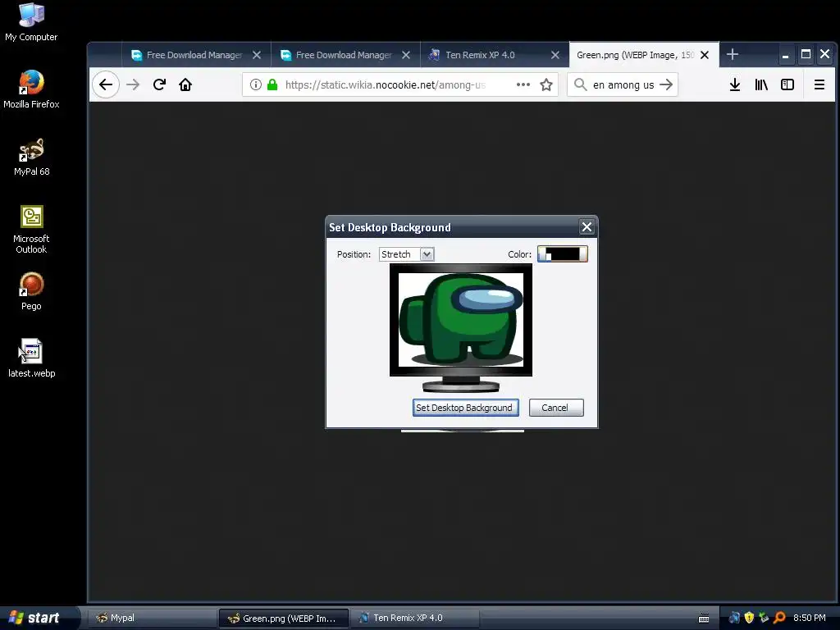Image resolution: width=840 pixels, height=630 pixels.
Task: Open the Position Stretch dropdown
Action: coord(407,254)
